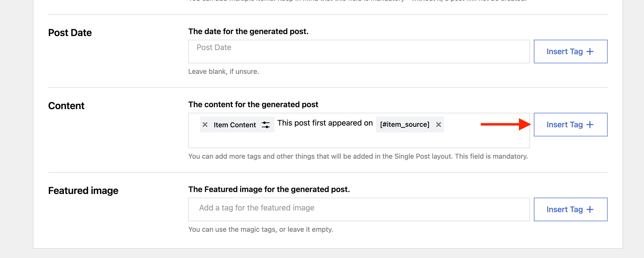
Task: Click "The content for the generated post" label
Action: (x=253, y=104)
